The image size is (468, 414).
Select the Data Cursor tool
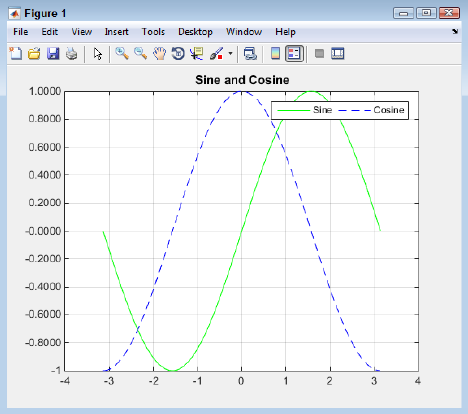pyautogui.click(x=197, y=53)
